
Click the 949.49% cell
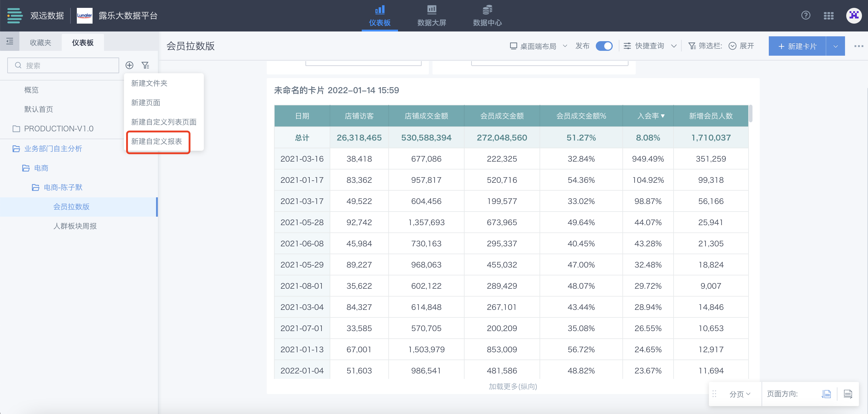coord(648,159)
